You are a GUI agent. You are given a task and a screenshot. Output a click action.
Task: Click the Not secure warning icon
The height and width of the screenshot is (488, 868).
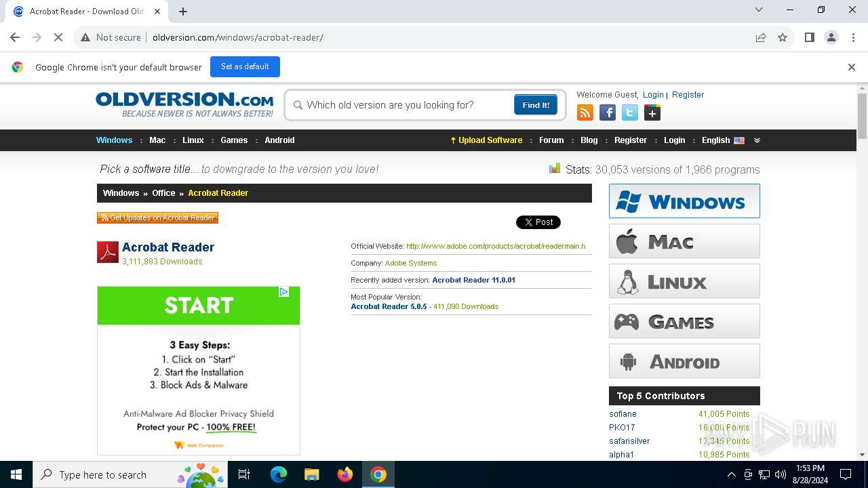coord(85,37)
